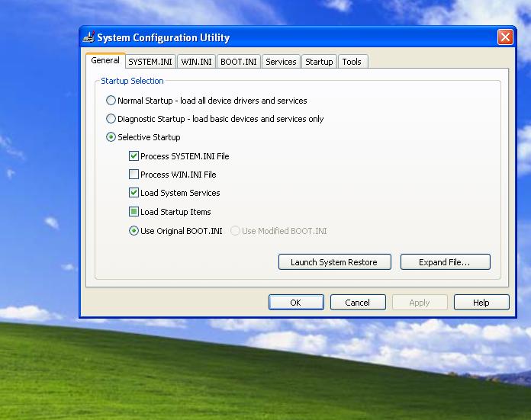
Task: Click the Startup Selection group label
Action: [x=133, y=81]
